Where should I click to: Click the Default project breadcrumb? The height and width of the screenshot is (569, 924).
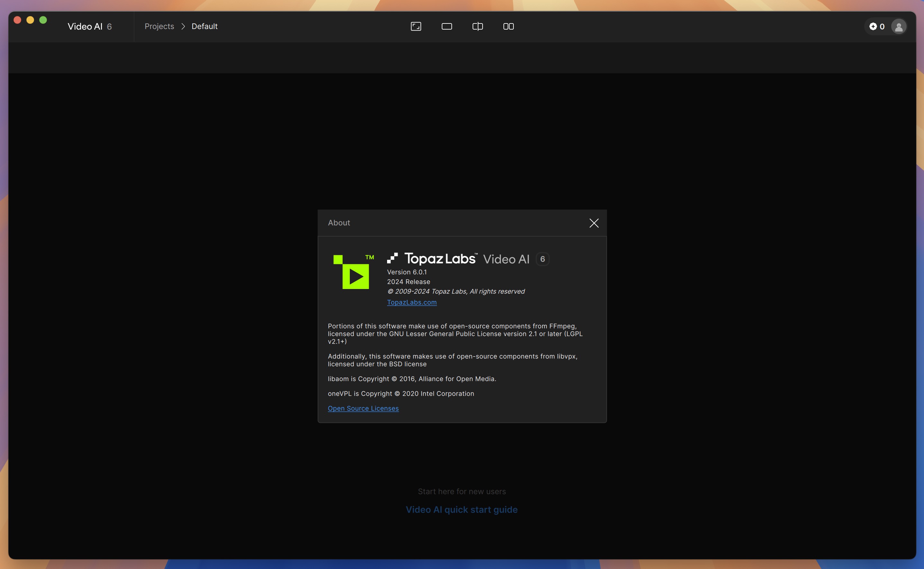[204, 26]
